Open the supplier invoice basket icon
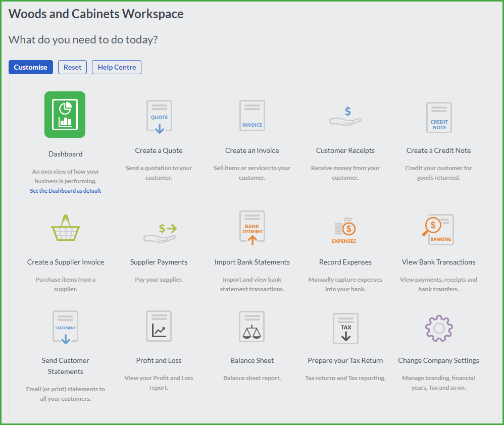 pyautogui.click(x=66, y=228)
